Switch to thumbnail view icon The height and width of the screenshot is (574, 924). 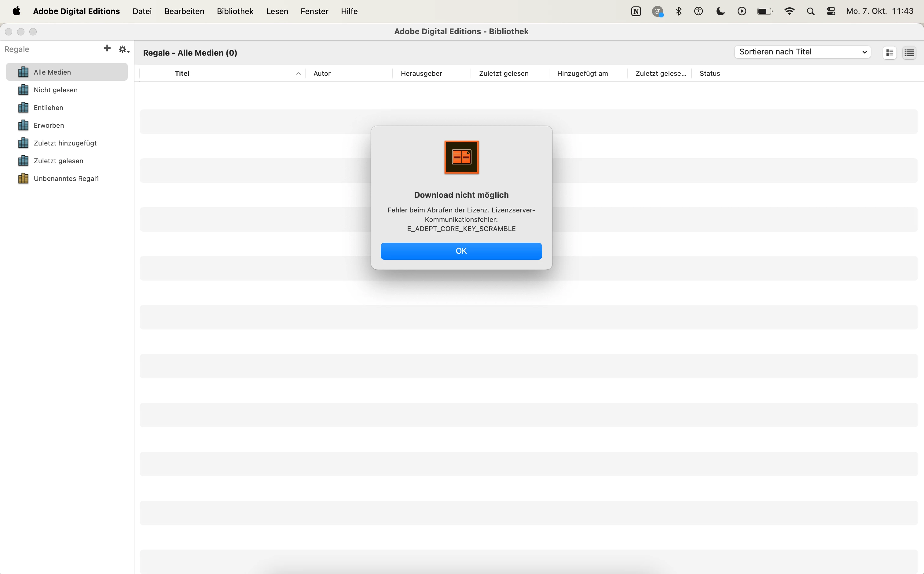pos(889,53)
